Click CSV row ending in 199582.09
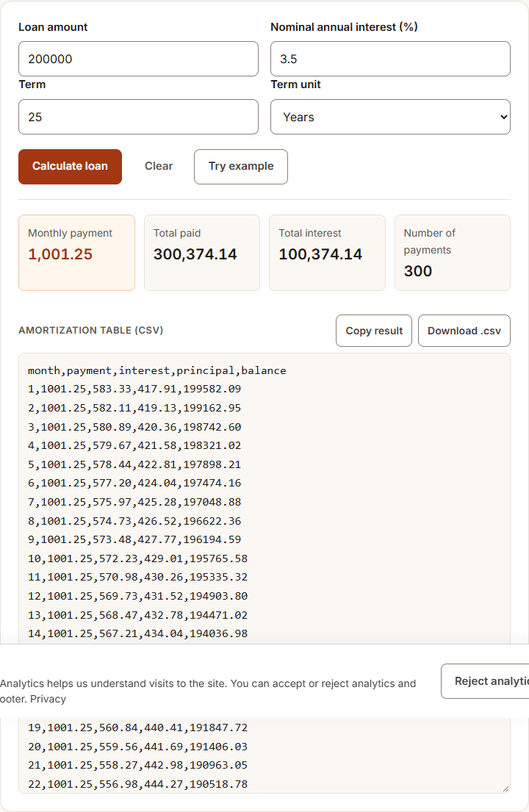Screen dimensions: 529x812 134,389
